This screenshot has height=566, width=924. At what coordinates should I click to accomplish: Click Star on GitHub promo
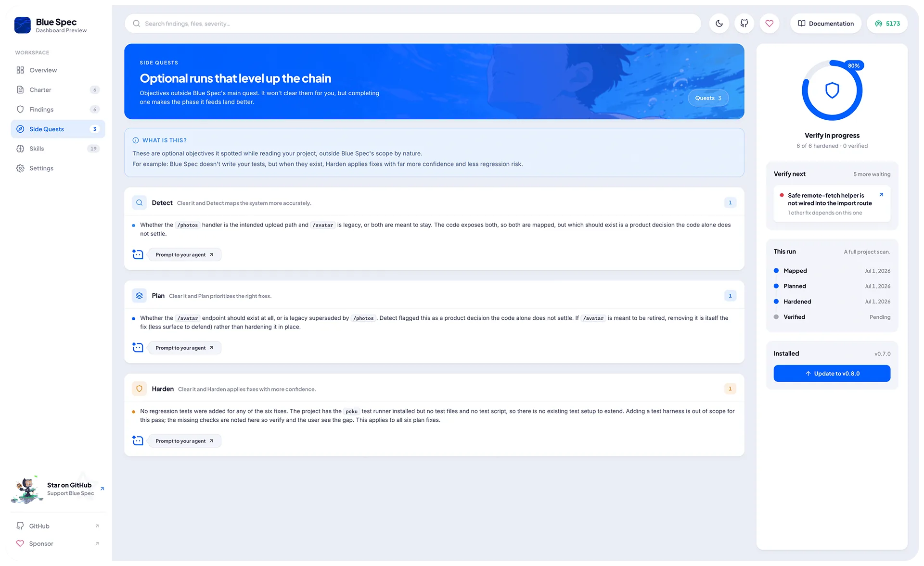tap(58, 489)
